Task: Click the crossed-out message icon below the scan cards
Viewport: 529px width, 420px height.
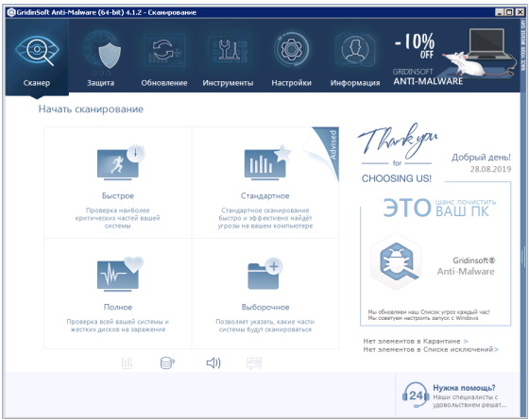Action: click(254, 363)
